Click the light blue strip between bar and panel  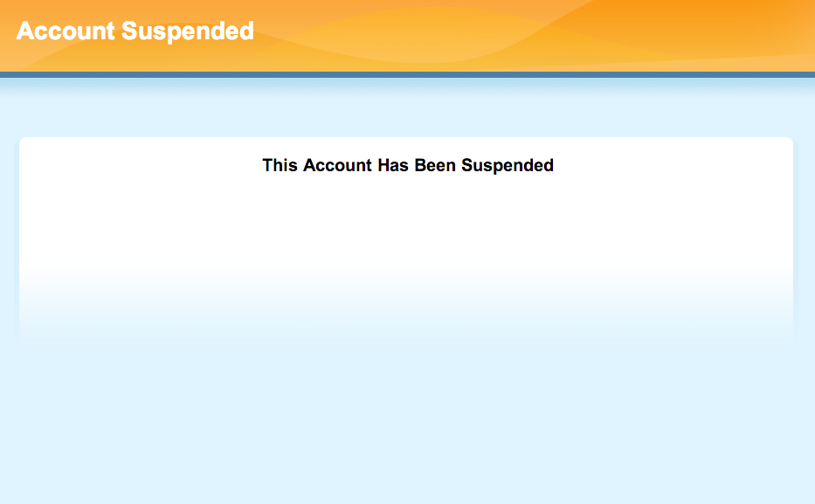[x=407, y=107]
